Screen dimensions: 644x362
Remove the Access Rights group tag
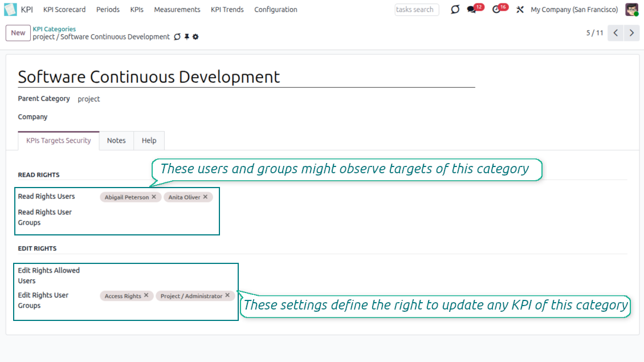click(146, 296)
